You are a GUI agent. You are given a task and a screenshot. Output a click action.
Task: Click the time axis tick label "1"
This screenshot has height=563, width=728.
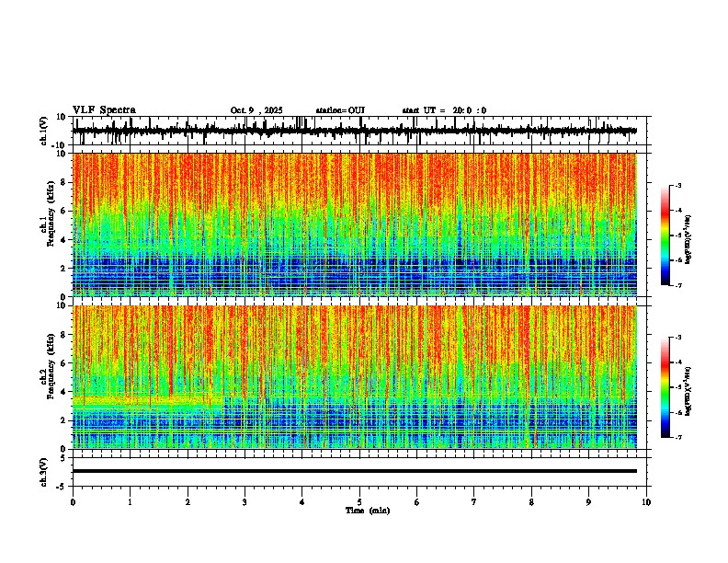[130, 502]
